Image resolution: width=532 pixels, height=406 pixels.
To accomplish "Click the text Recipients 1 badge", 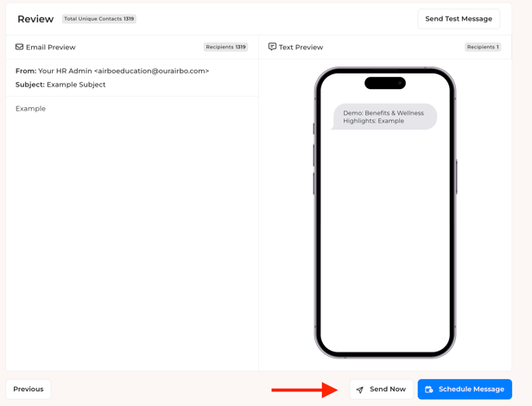I will click(483, 47).
